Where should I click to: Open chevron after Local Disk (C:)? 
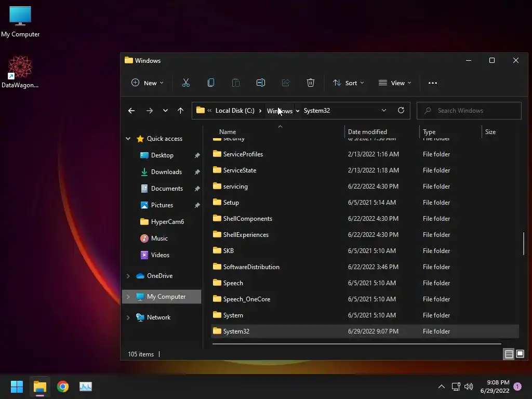(260, 111)
